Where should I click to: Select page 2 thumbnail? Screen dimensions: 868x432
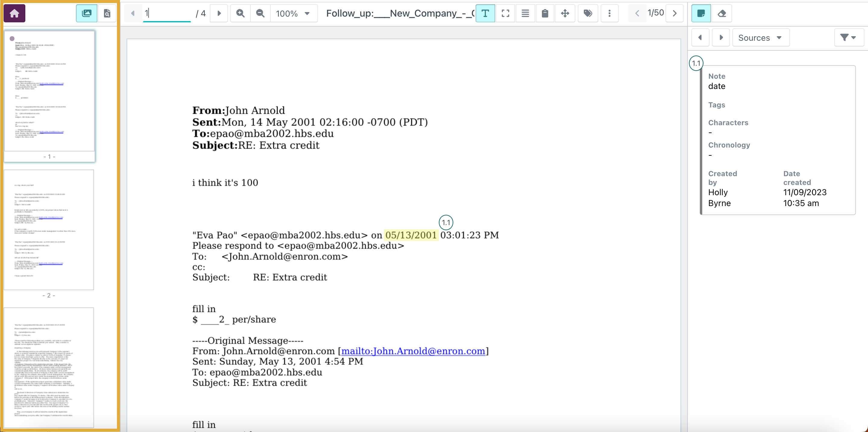49,230
